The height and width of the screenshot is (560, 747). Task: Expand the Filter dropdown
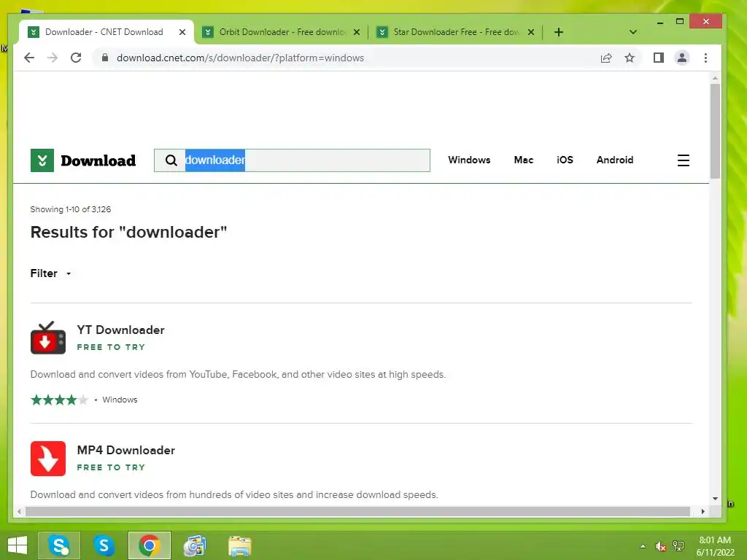tap(51, 273)
